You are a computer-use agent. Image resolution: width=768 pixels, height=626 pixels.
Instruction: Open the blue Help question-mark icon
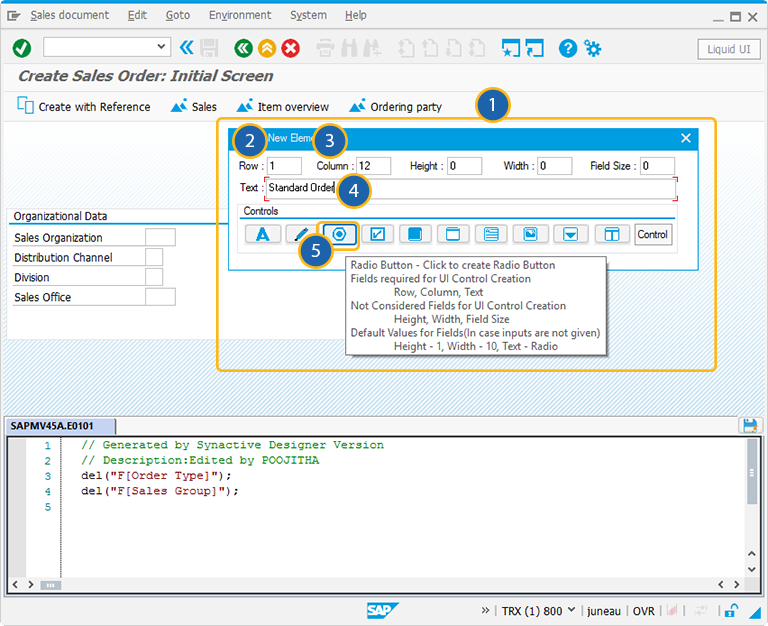coord(568,48)
